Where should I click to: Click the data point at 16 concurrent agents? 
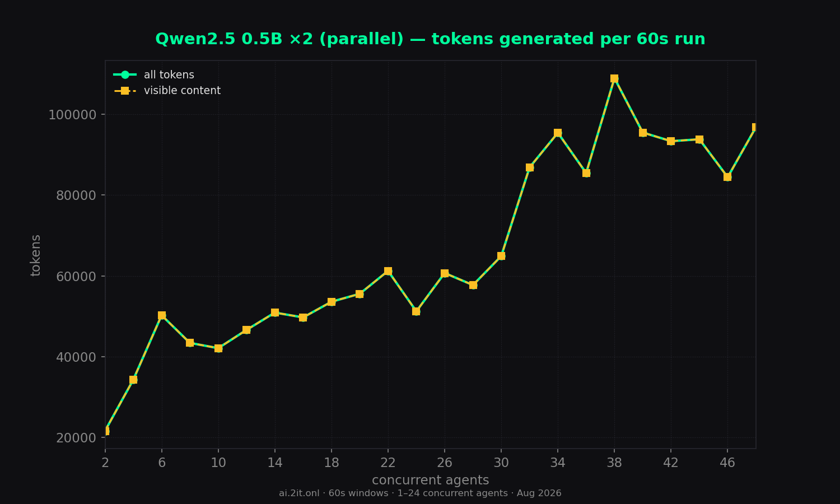pos(303,318)
